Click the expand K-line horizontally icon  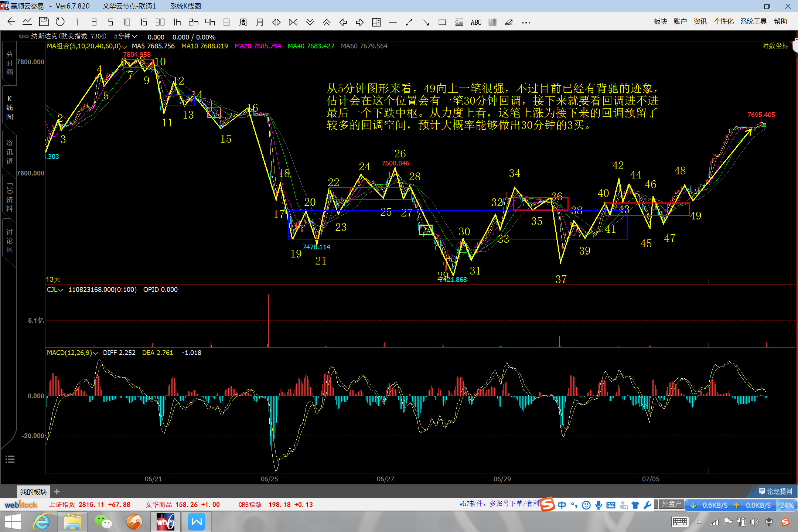click(276, 22)
